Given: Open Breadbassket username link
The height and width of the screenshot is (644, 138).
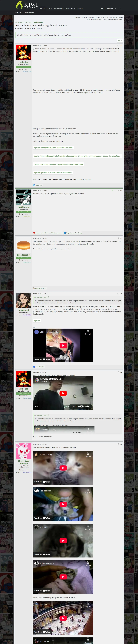Looking at the screenshot, I should click(24, 255).
